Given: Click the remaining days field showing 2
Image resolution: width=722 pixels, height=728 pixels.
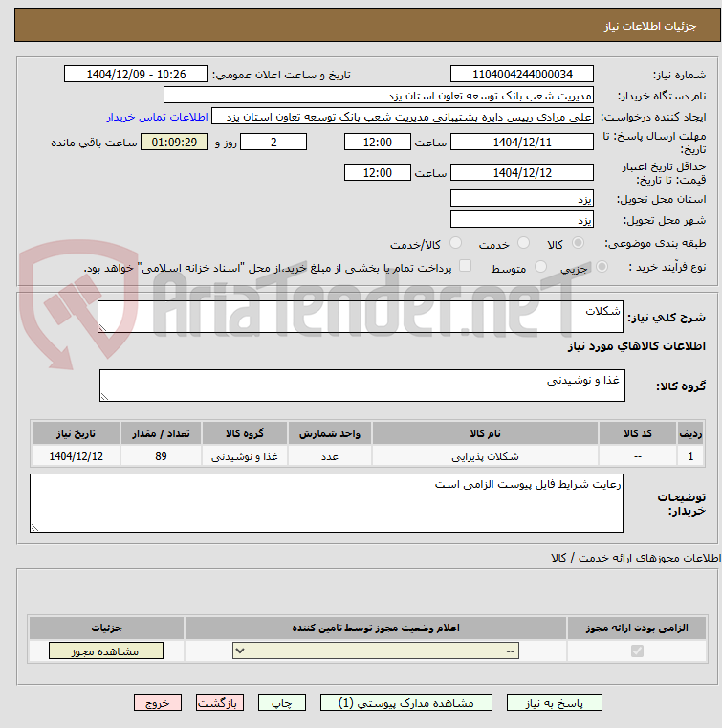Looking at the screenshot, I should (x=273, y=142).
